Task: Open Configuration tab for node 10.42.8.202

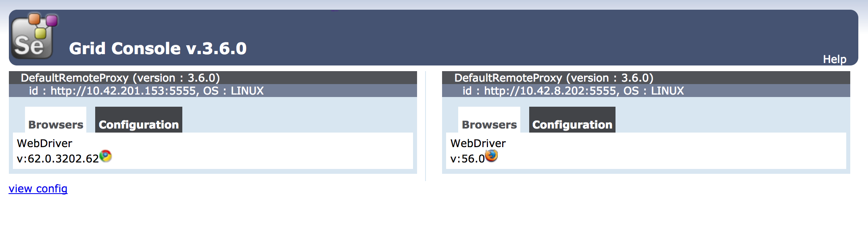Action: (x=572, y=124)
